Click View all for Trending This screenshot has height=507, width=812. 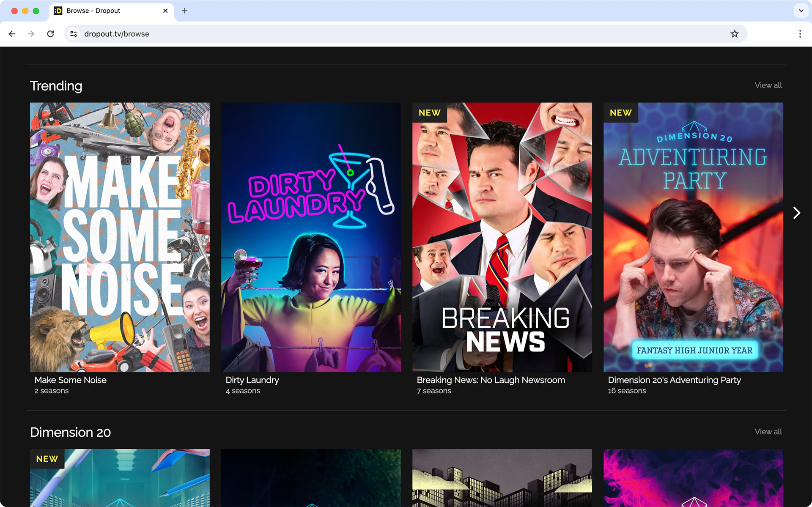pyautogui.click(x=768, y=85)
